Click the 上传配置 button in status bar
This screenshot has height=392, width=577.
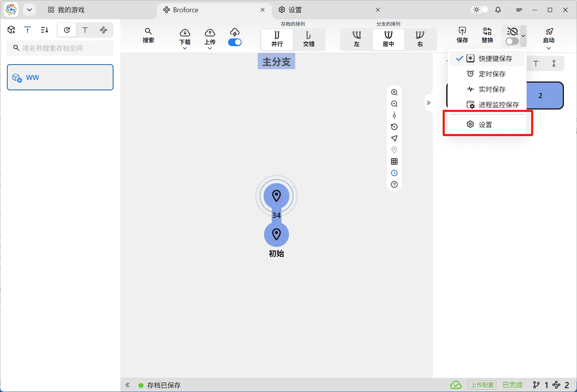[x=482, y=385]
